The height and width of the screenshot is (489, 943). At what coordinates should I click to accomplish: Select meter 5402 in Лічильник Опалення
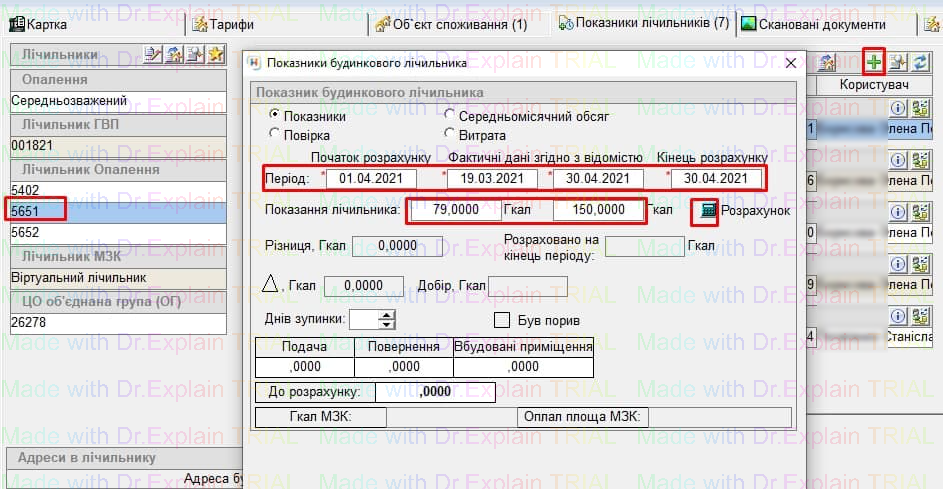pos(25,189)
